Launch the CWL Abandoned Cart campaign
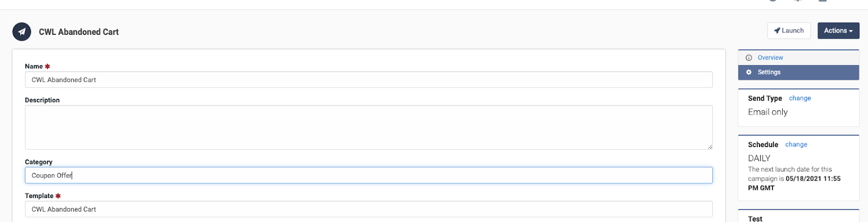868x222 pixels. pos(789,31)
